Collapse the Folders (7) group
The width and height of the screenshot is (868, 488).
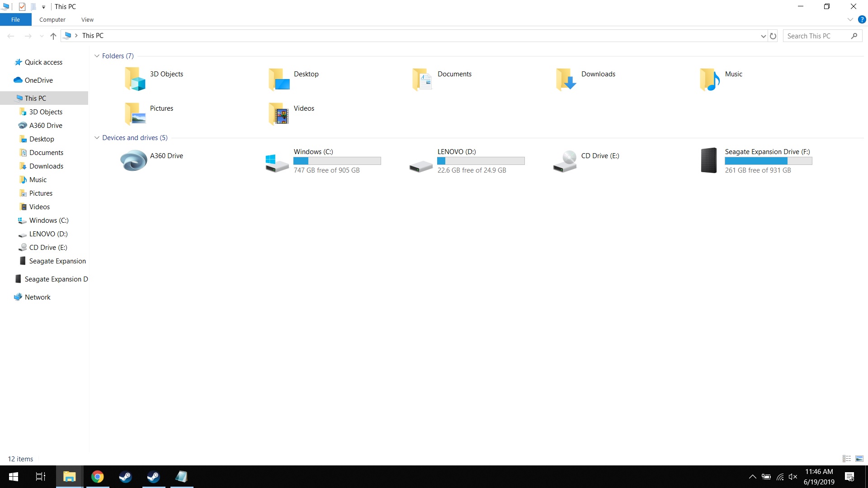tap(97, 56)
